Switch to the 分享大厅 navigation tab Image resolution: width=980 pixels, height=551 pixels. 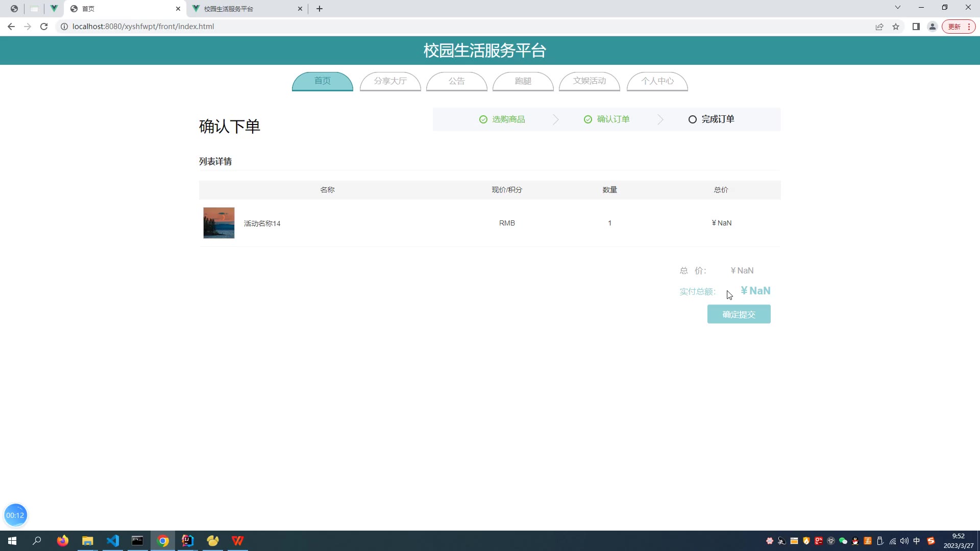(390, 81)
